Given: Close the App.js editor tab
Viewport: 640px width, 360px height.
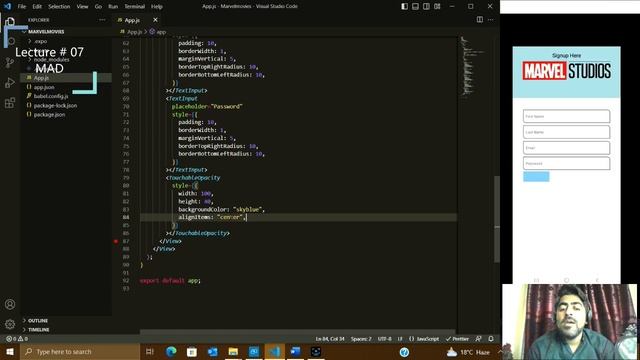Looking at the screenshot, I should [x=155, y=20].
